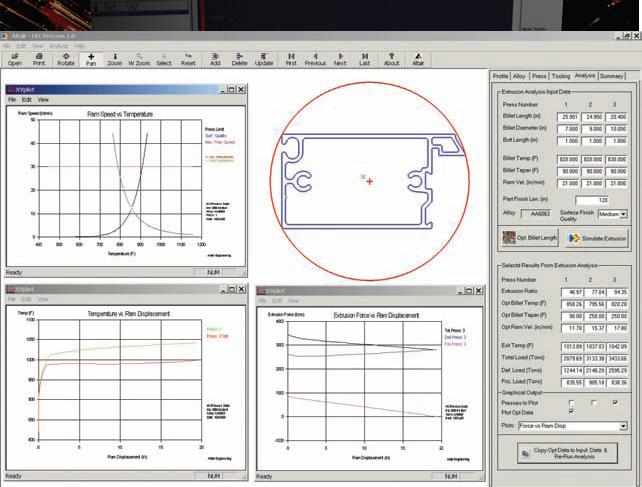
Task: Go to Next record in toolbar
Action: coord(340,60)
